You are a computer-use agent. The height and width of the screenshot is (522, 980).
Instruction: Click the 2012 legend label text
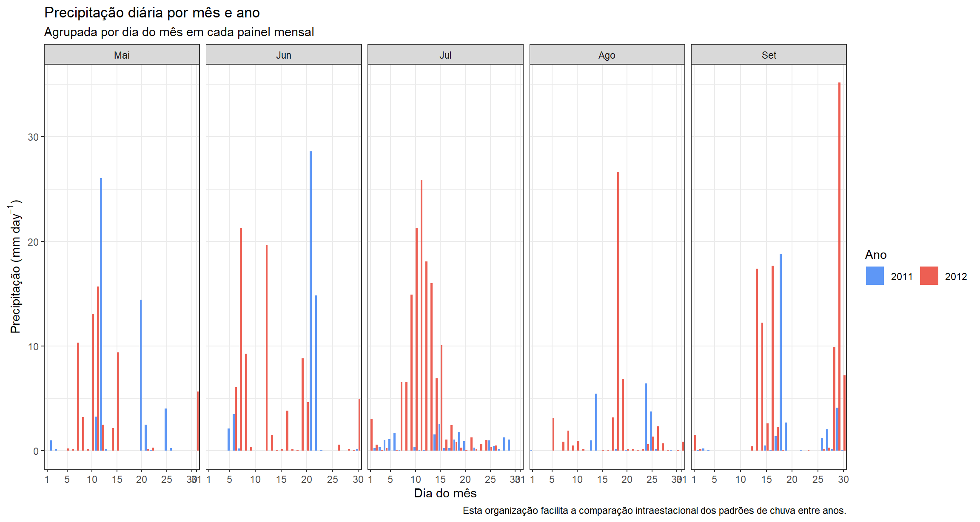coord(956,277)
